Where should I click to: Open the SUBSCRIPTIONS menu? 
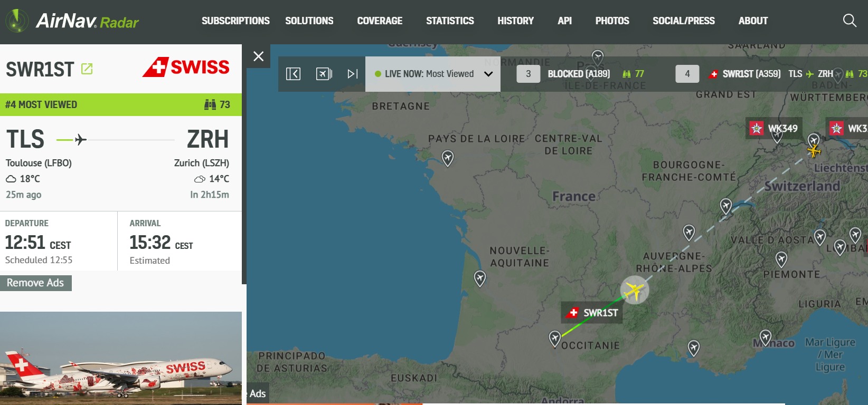[235, 21]
